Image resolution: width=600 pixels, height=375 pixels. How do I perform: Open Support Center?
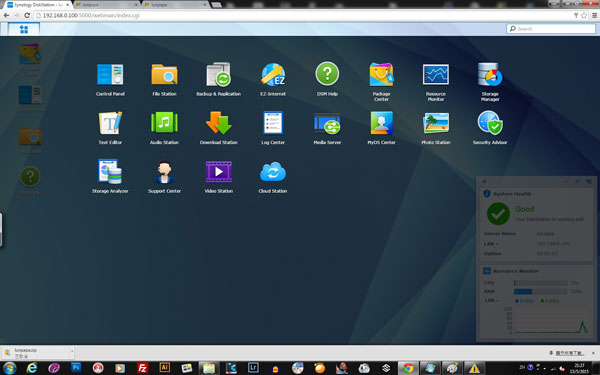click(164, 176)
